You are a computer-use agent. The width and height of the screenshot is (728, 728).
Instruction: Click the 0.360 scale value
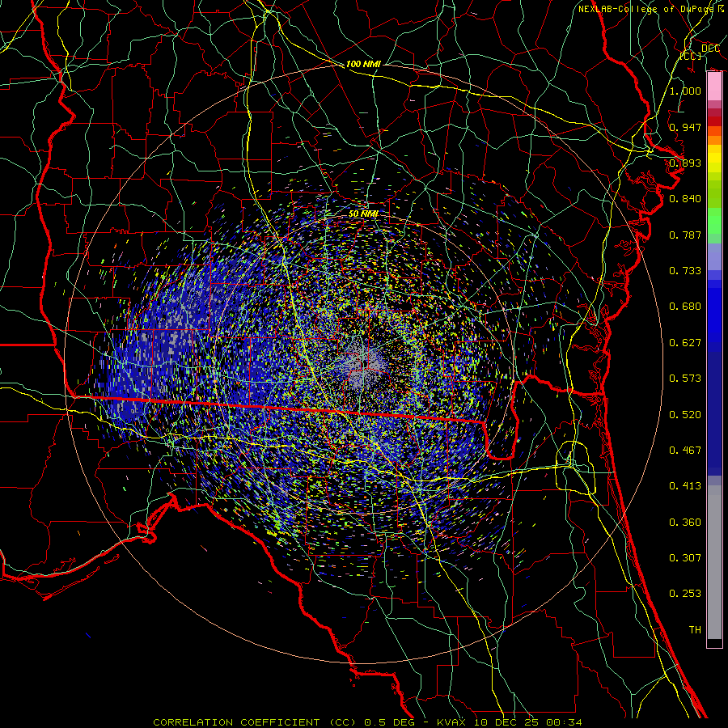pos(685,523)
